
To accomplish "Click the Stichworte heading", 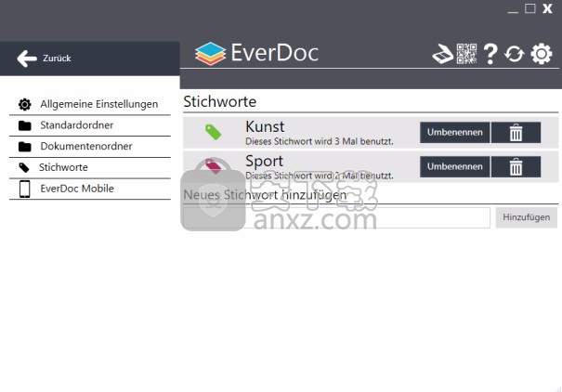I will coord(220,102).
